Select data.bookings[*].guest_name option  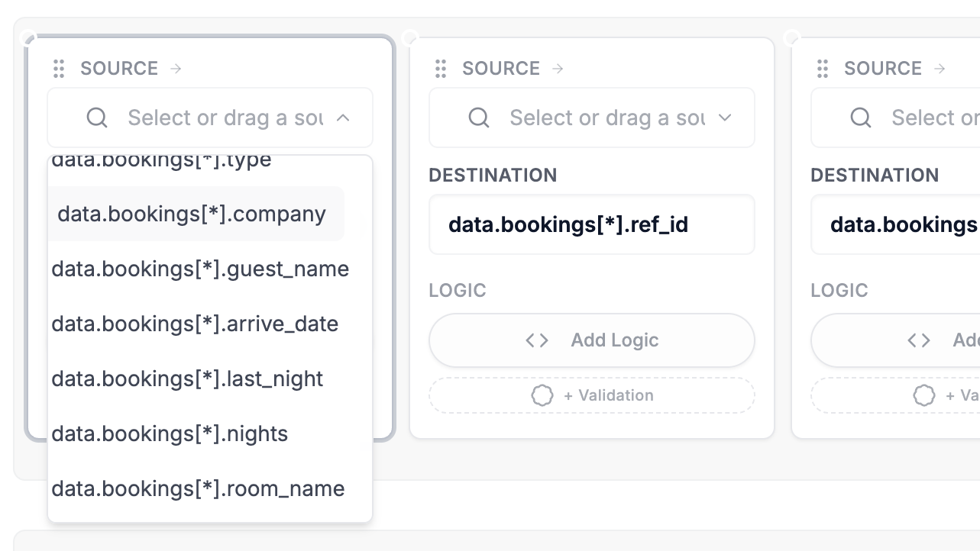point(200,269)
